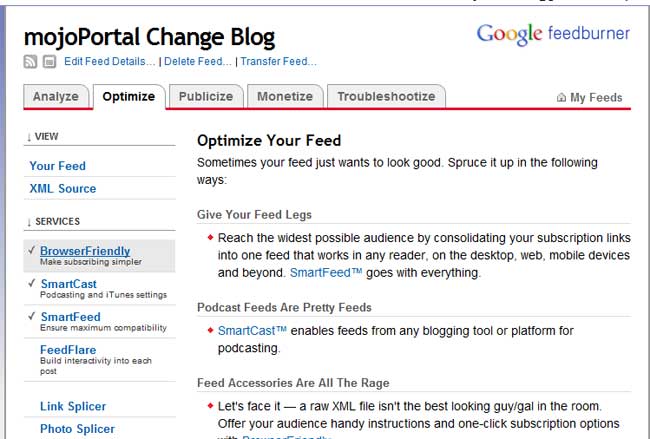Screen dimensions: 650x439
Task: Open the Link Splicer service
Action: 73,406
